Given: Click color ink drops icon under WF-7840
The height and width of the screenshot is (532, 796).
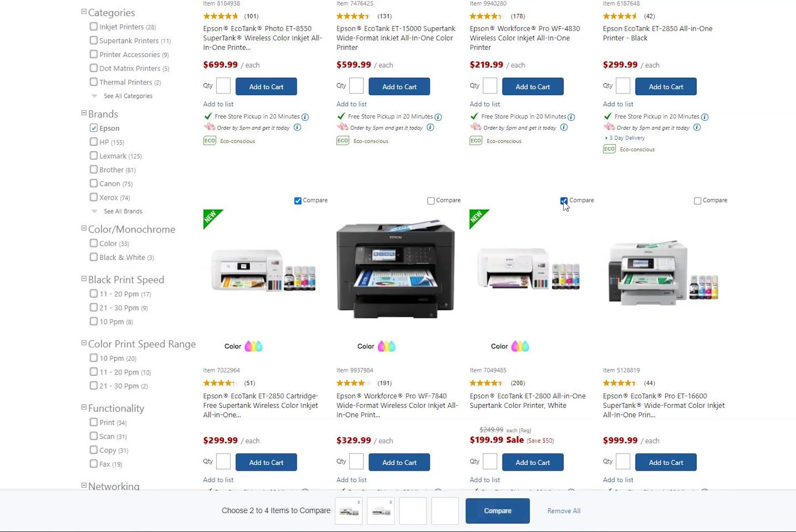Looking at the screenshot, I should [387, 346].
